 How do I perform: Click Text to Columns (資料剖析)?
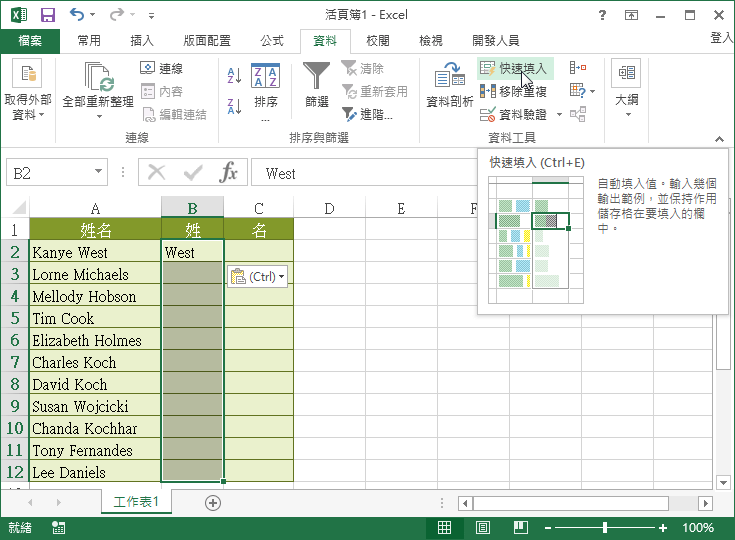[450, 84]
